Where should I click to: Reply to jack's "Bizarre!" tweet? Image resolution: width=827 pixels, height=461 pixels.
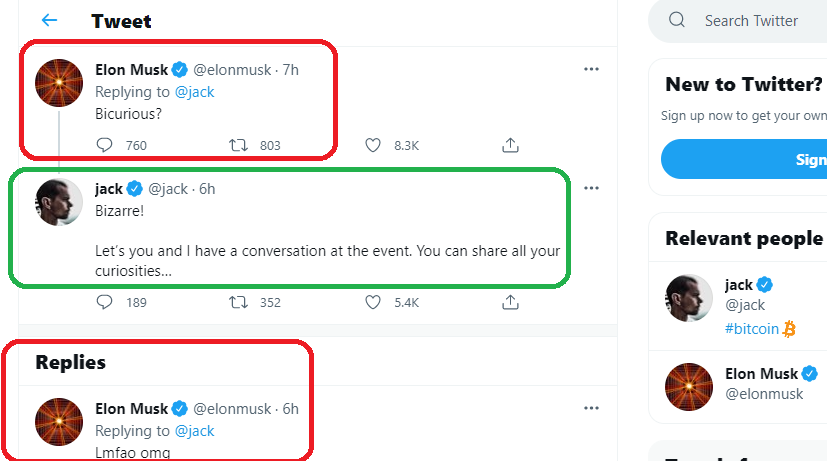tap(105, 302)
